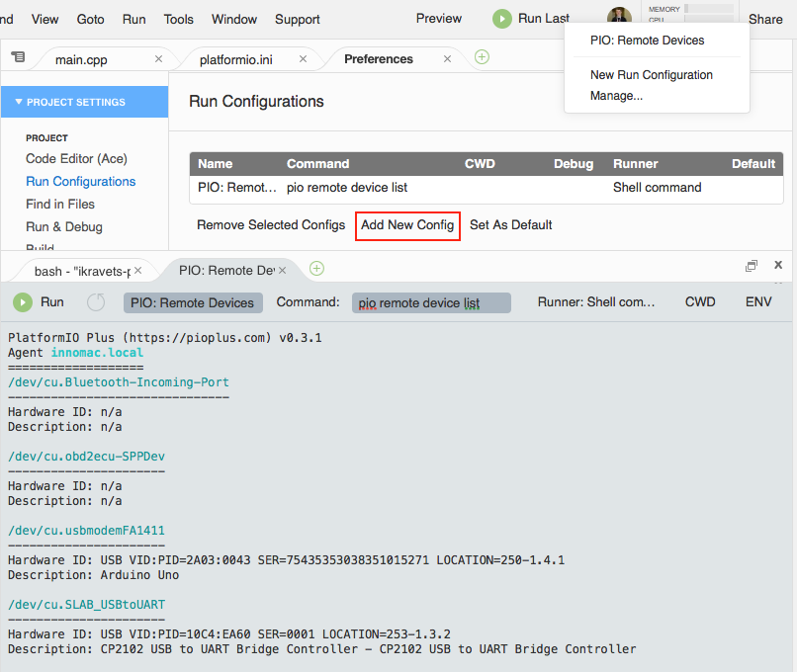The height and width of the screenshot is (672, 797).
Task: Add new console tab with plus icon
Action: click(x=316, y=268)
